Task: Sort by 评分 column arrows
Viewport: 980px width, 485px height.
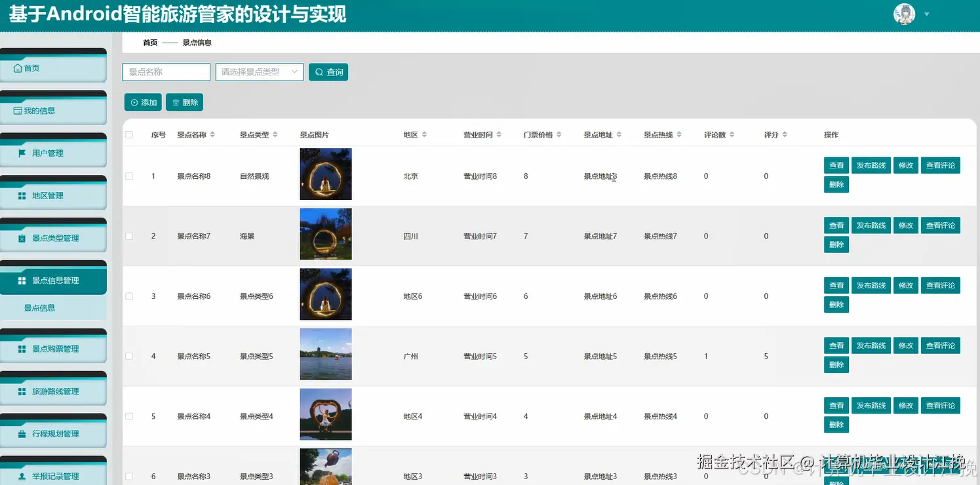Action: tap(785, 135)
